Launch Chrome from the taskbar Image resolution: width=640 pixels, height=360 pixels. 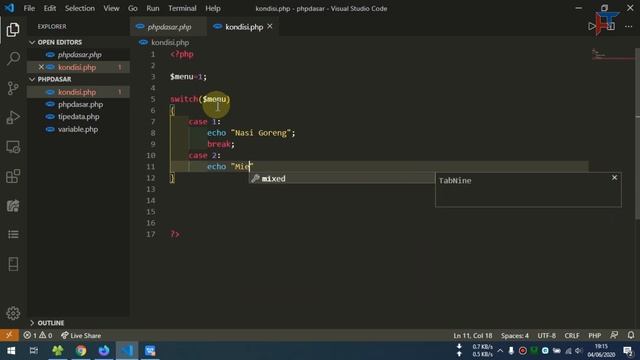pyautogui.click(x=81, y=351)
